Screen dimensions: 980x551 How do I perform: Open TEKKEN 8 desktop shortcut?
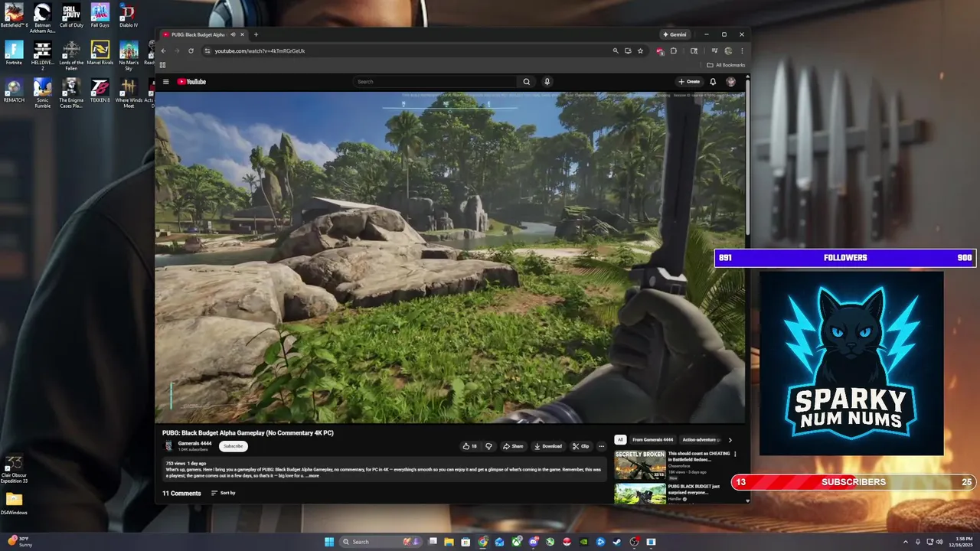[100, 90]
